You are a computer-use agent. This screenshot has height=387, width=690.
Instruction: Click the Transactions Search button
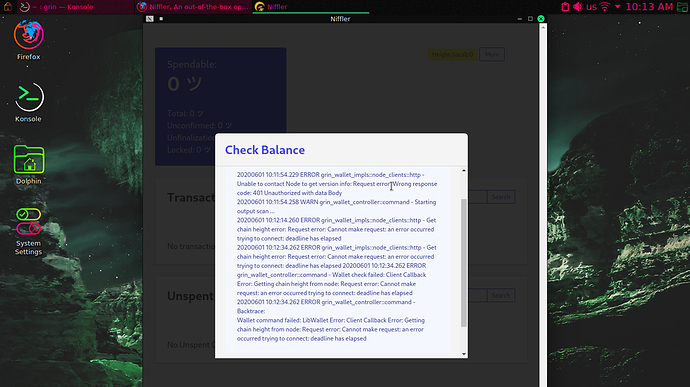[501, 197]
